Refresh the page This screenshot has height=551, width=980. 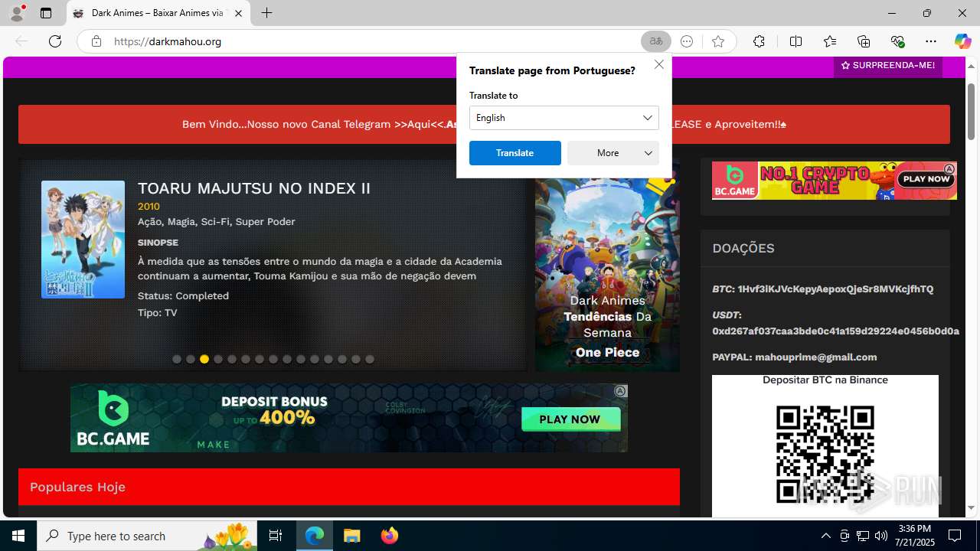pos(55,41)
